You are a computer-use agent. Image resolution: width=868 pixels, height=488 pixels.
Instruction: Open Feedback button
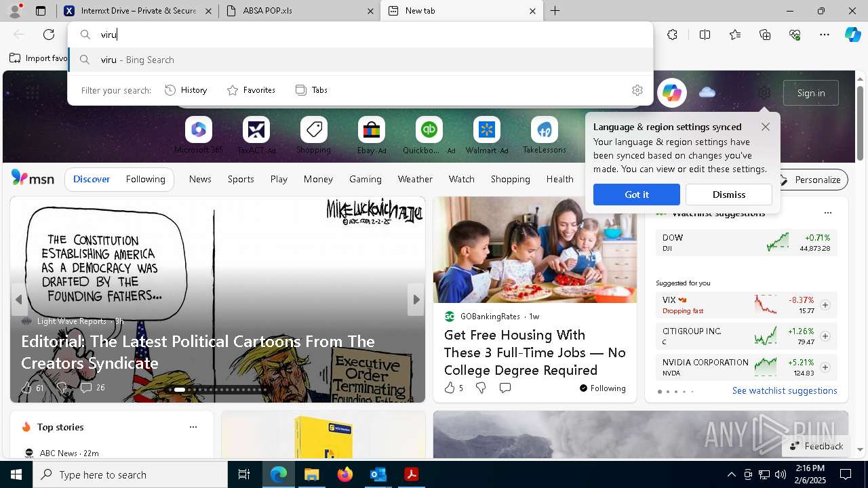pyautogui.click(x=816, y=446)
